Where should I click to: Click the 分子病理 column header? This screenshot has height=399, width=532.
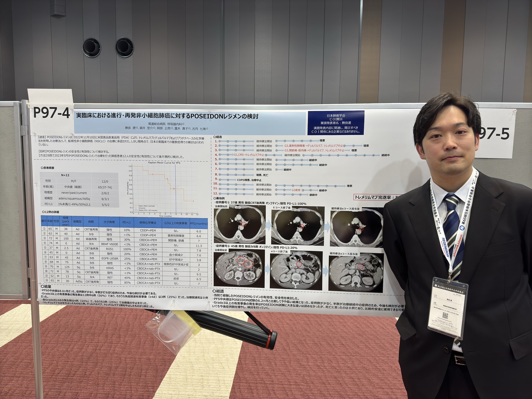tap(109, 222)
